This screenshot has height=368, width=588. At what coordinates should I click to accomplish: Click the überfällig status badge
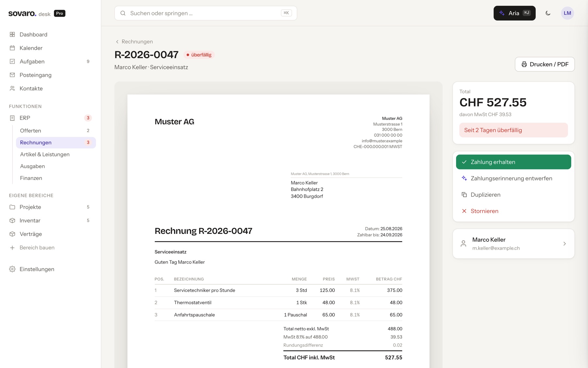coord(199,55)
